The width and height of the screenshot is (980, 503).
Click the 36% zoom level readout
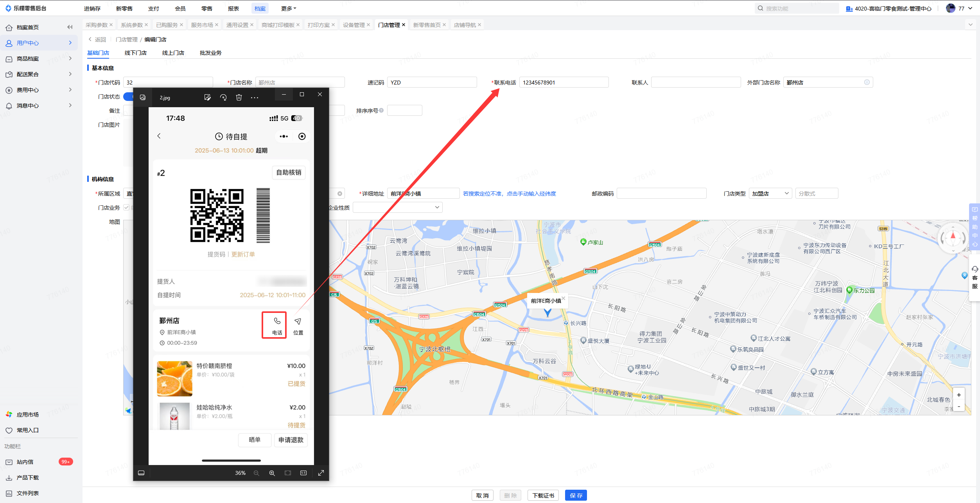(x=240, y=473)
